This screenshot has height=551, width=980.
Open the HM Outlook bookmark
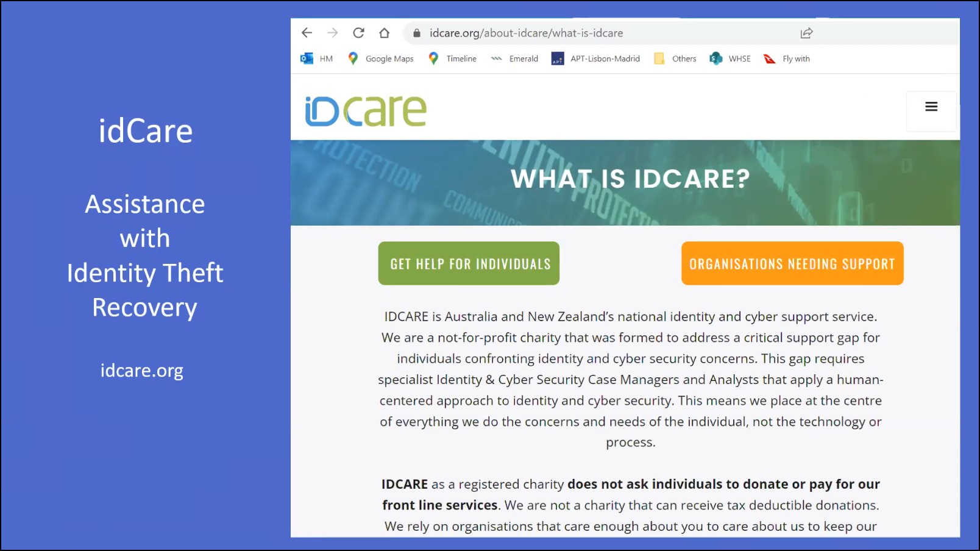pyautogui.click(x=317, y=59)
